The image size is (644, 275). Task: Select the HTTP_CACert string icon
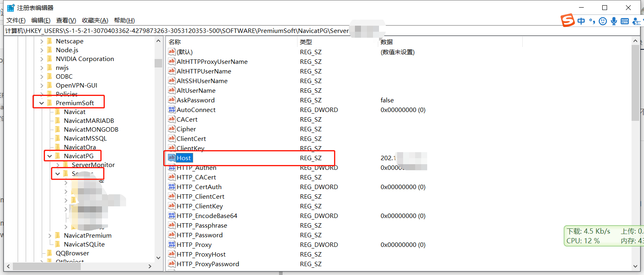tap(172, 177)
